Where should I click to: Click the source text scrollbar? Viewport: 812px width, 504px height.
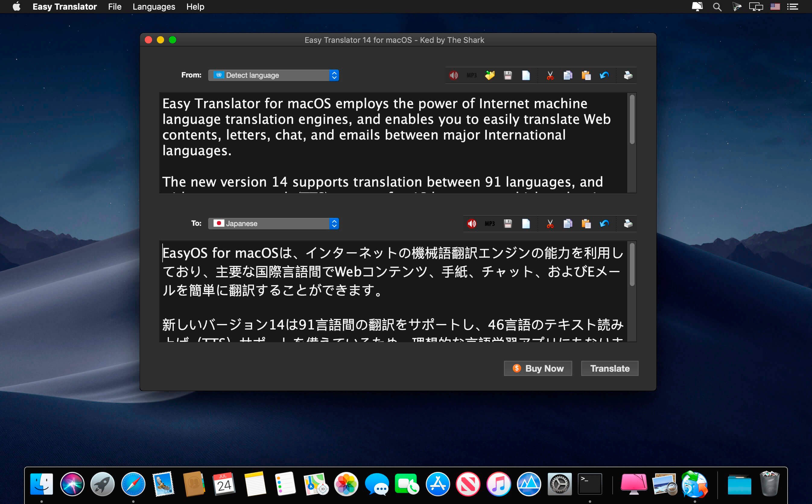[x=632, y=120]
